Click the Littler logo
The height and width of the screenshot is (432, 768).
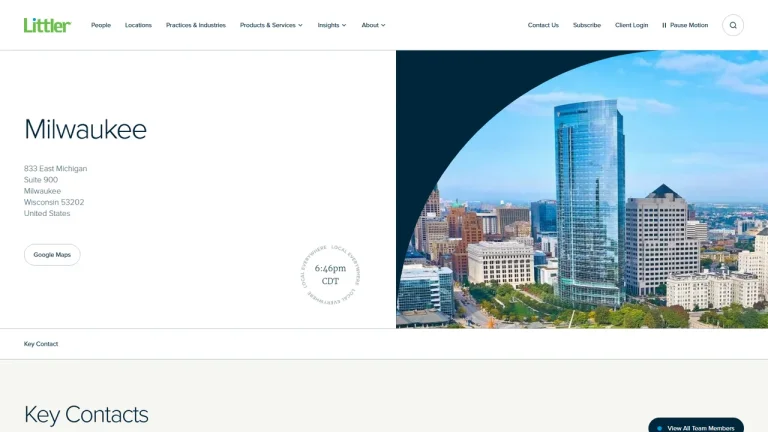coord(48,25)
